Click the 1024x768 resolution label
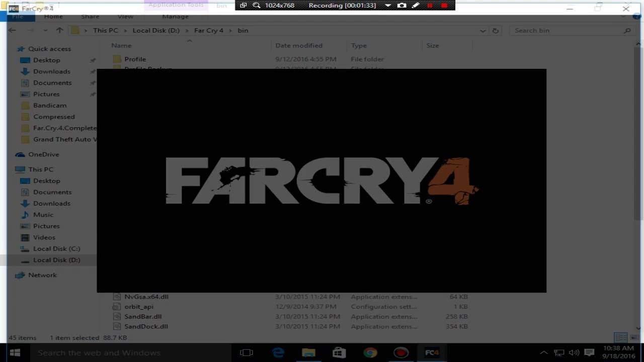The height and width of the screenshot is (362, 644). (280, 5)
